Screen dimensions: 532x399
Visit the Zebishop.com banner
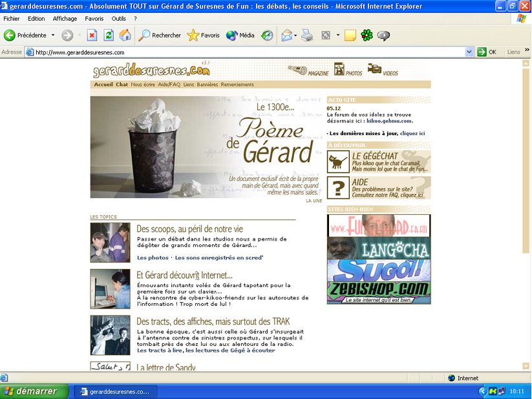[379, 293]
